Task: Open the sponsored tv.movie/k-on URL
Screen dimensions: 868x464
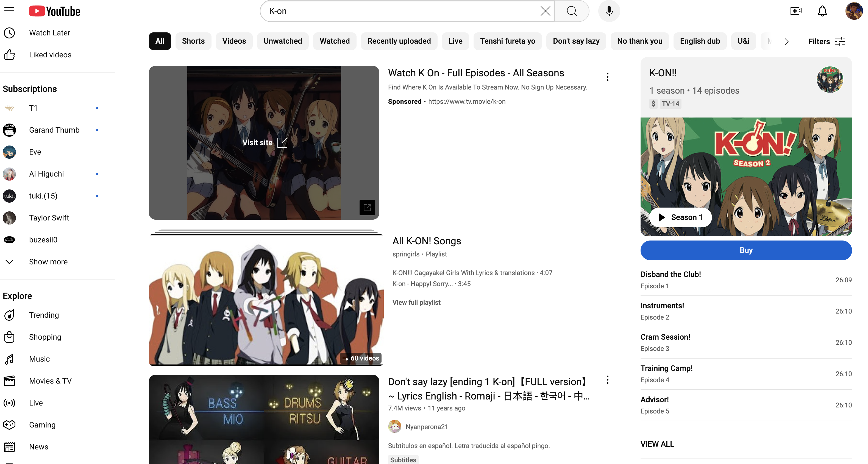Action: [467, 101]
